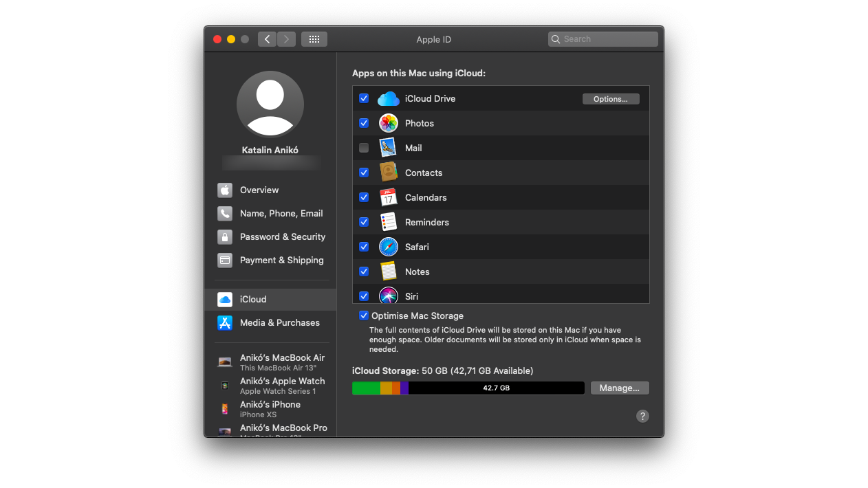Open the Overview section
Viewport: 868px width, 488px height.
tap(270, 190)
